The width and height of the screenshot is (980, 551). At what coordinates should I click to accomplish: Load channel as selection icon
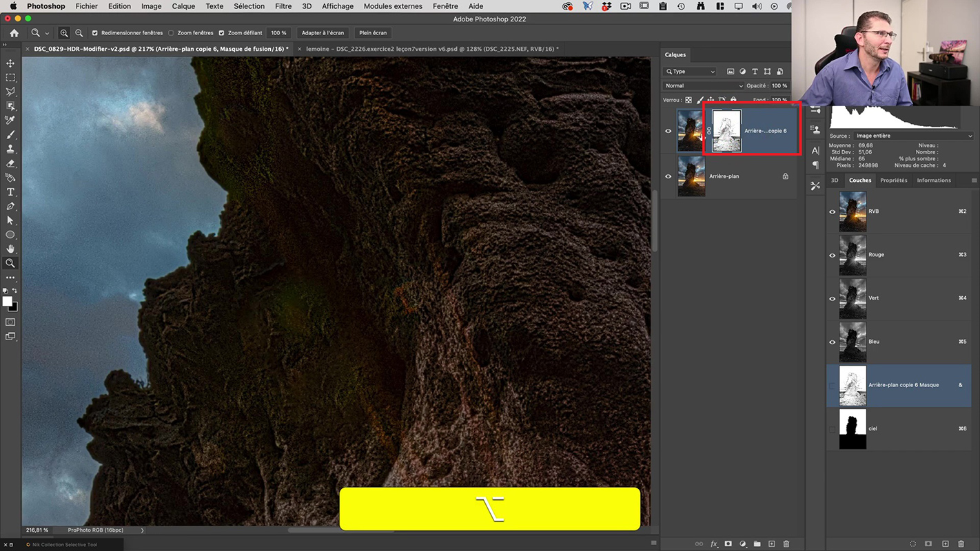coord(912,544)
